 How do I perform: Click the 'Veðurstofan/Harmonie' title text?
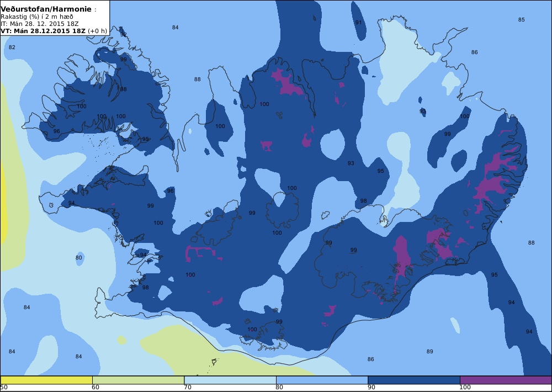click(x=46, y=9)
